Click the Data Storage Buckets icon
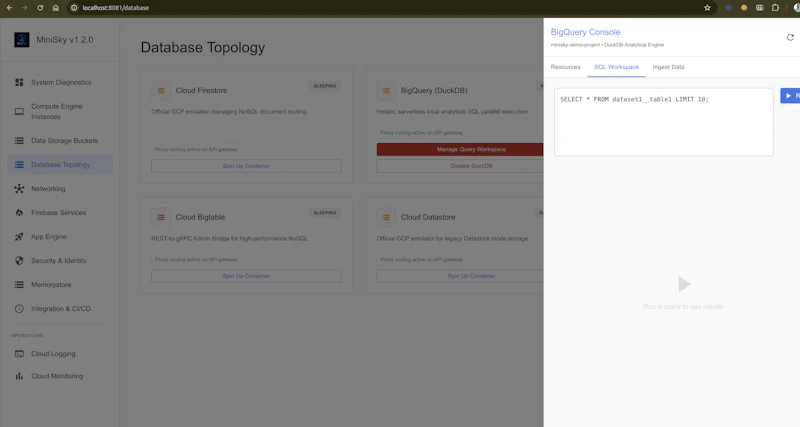Image resolution: width=800 pixels, height=427 pixels. [x=19, y=140]
